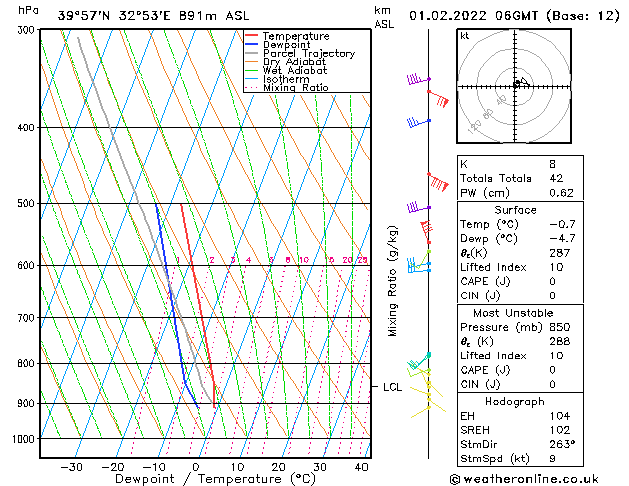The width and height of the screenshot is (629, 486).
Task: Click the hodograph center marker
Action: pyautogui.click(x=515, y=85)
